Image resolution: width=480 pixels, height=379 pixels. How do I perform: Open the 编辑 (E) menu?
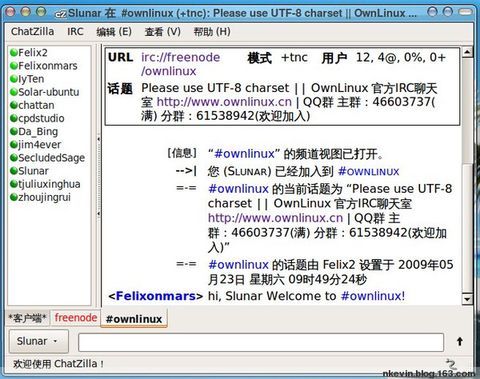[114, 32]
